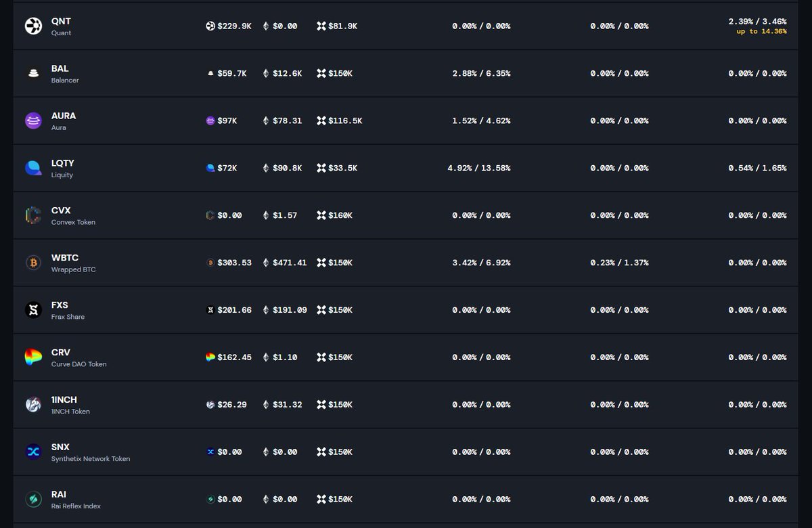Select the 2.88% / 6.35% value
This screenshot has width=812, height=528.
click(481, 74)
